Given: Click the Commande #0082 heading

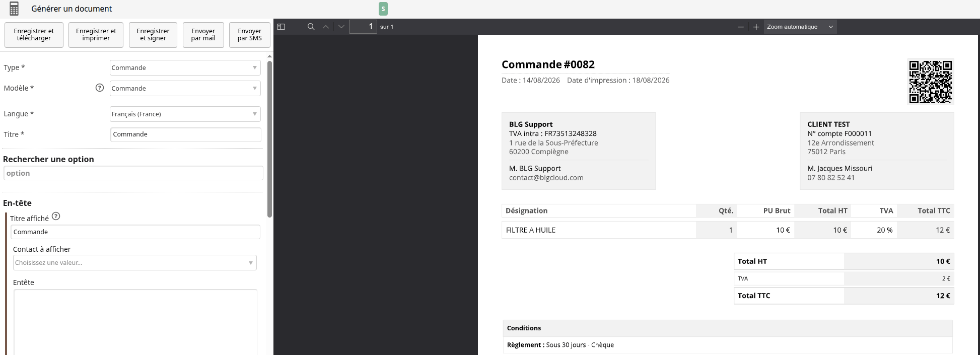Looking at the screenshot, I should click(548, 64).
